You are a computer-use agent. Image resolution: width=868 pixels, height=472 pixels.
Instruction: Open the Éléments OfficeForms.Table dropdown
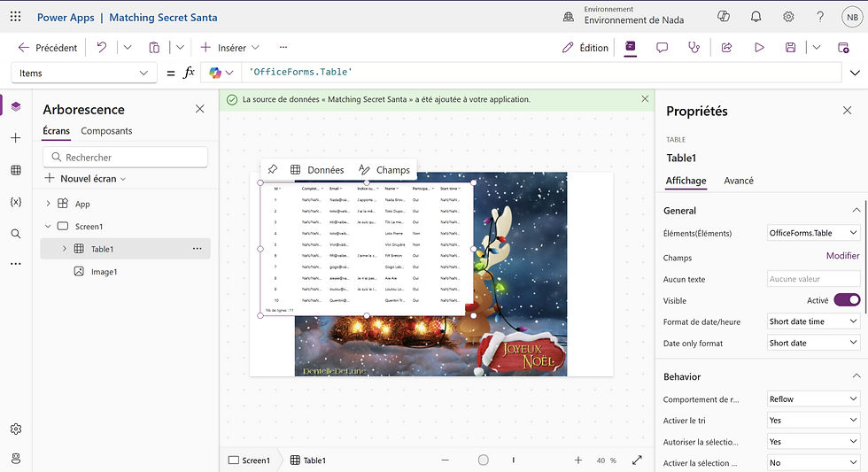813,233
